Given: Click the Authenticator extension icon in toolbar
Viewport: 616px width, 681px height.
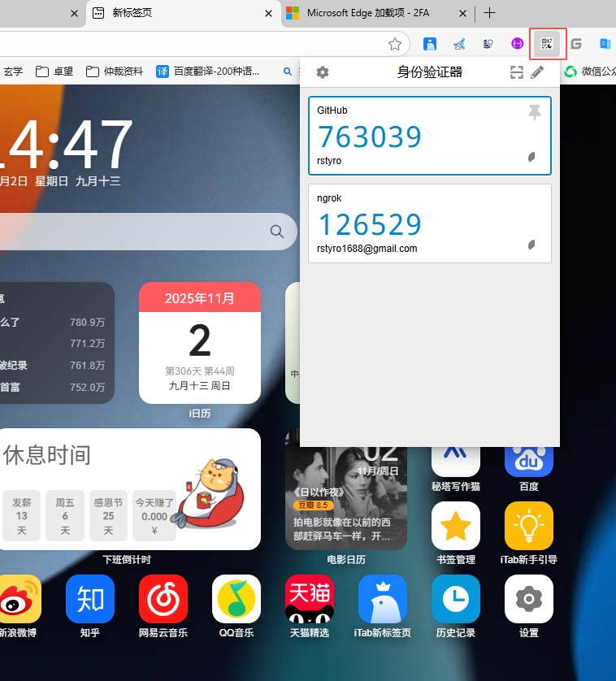Looking at the screenshot, I should [548, 44].
